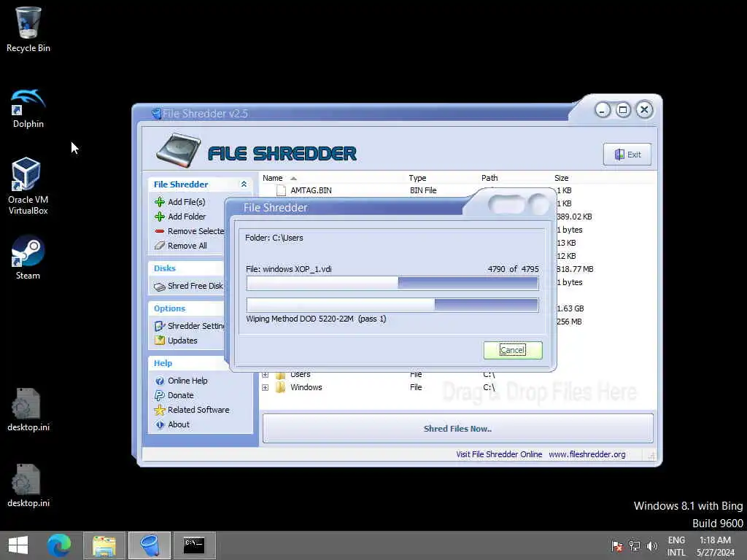Click the Add File(s) green plus icon
This screenshot has height=560, width=747.
tap(160, 202)
